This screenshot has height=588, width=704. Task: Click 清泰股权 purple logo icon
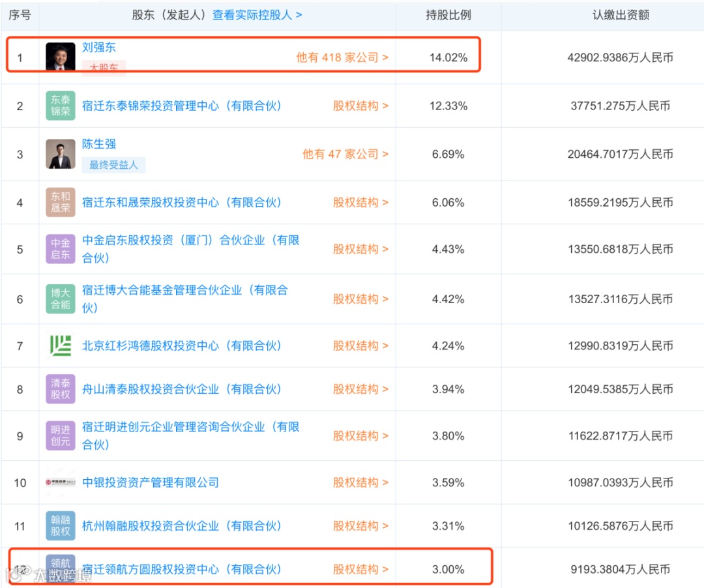(61, 389)
